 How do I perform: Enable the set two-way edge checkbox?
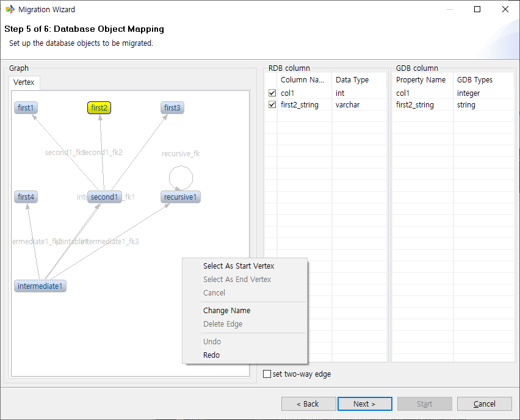pos(267,374)
